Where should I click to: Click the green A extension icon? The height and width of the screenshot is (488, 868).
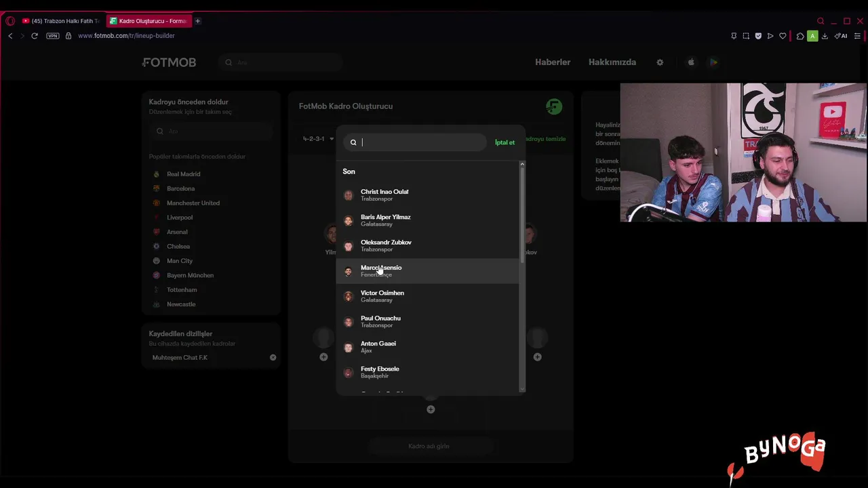coord(812,36)
